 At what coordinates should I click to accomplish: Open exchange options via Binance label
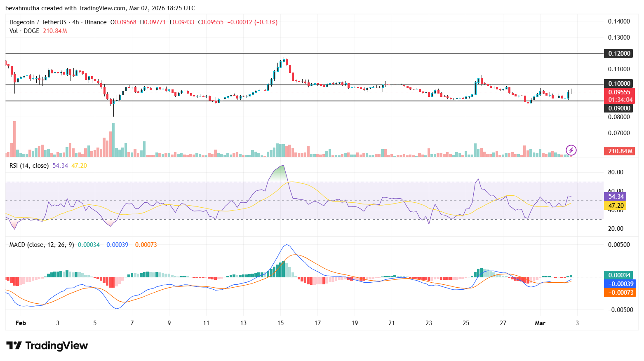[96, 22]
